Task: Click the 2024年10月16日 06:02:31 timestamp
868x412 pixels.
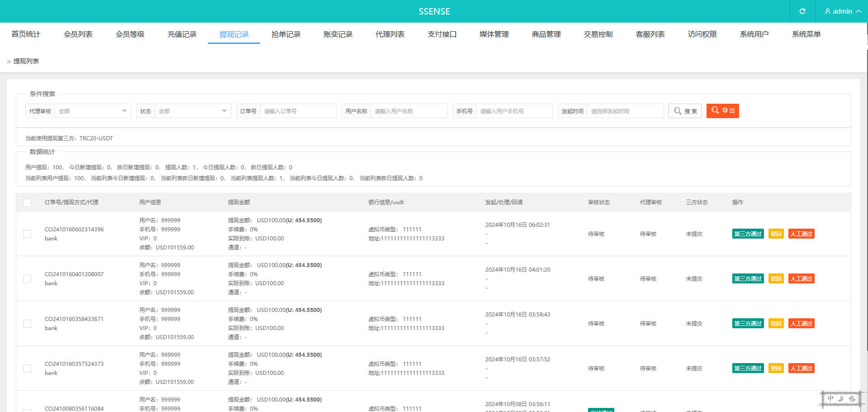Action: click(x=518, y=225)
